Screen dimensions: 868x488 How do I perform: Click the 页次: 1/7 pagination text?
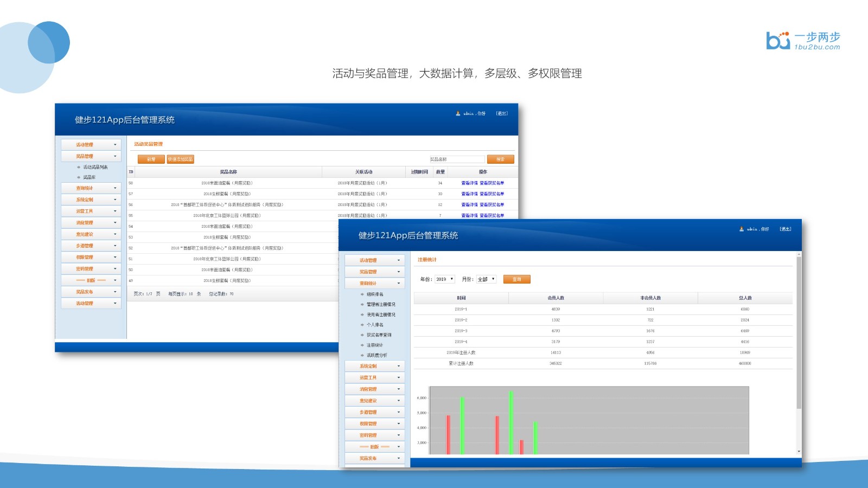point(147,294)
